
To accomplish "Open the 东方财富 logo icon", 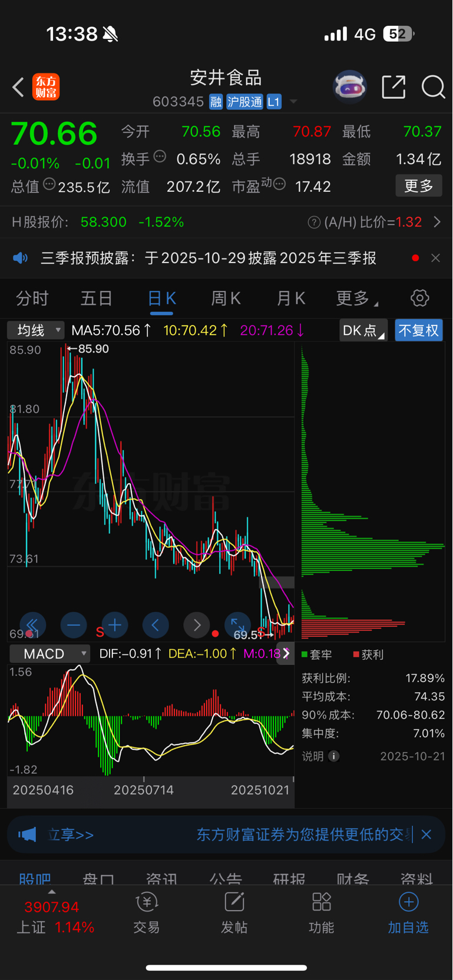I will [46, 87].
